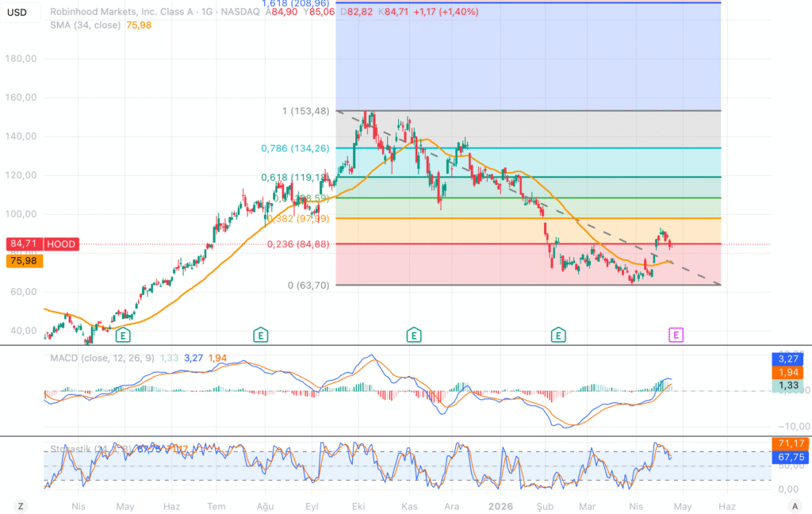This screenshot has width=812, height=514.
Task: Click the 2026 label on time axis
Action: coord(500,505)
